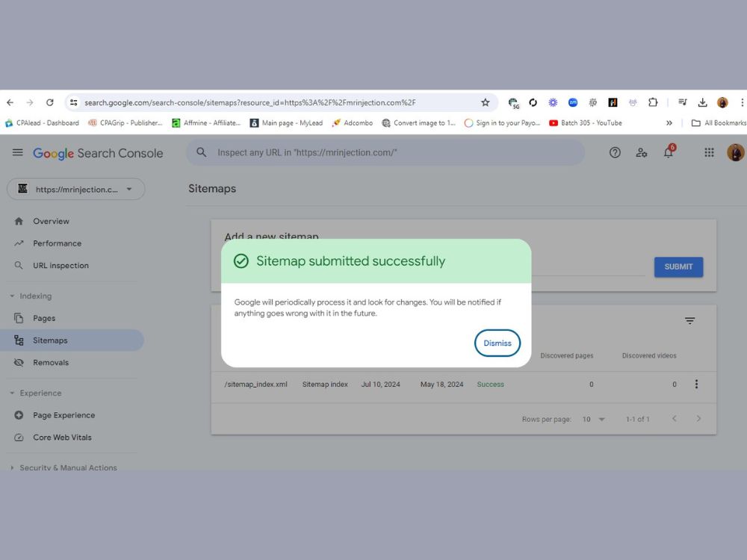The width and height of the screenshot is (747, 560).
Task: Go to Overview in sidebar
Action: click(x=51, y=221)
